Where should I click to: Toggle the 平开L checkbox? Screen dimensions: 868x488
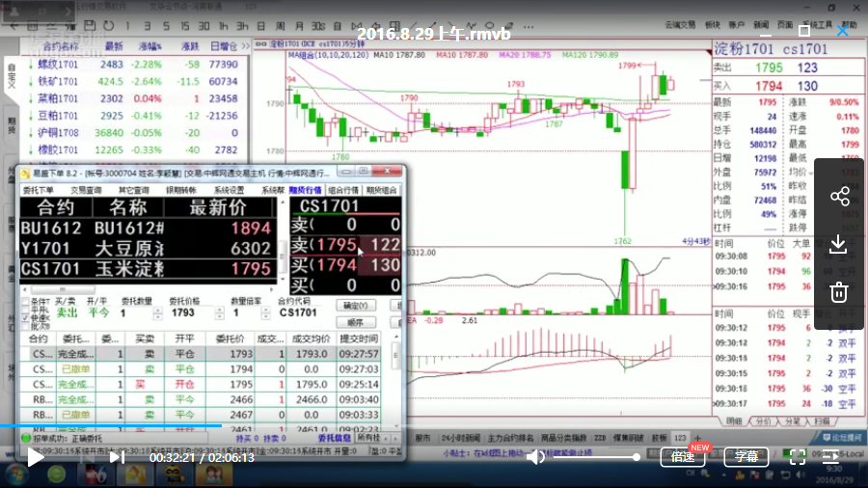point(25,310)
